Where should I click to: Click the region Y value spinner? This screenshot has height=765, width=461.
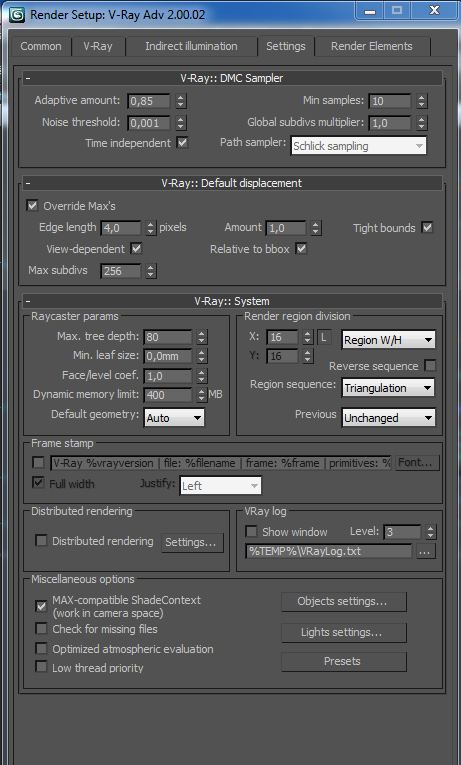307,356
